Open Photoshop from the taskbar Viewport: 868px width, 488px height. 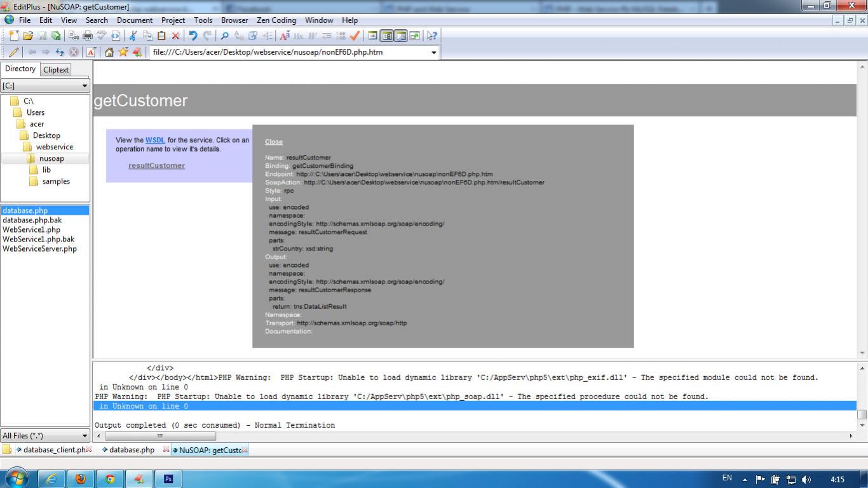pos(168,478)
